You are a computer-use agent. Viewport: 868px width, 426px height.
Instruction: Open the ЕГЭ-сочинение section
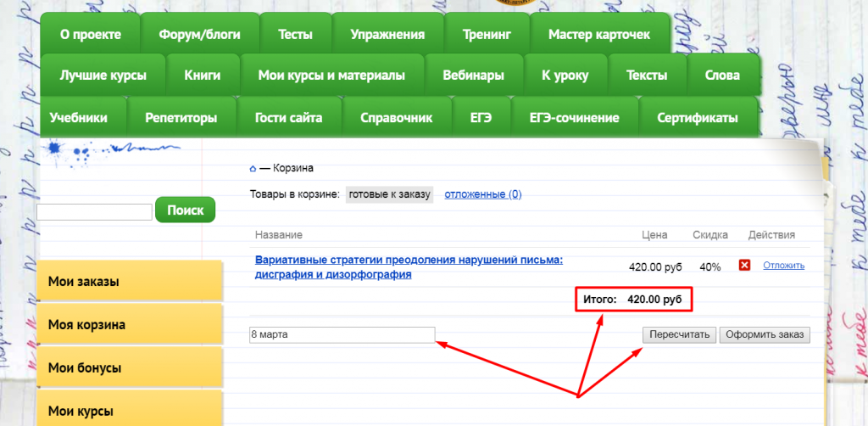point(574,118)
